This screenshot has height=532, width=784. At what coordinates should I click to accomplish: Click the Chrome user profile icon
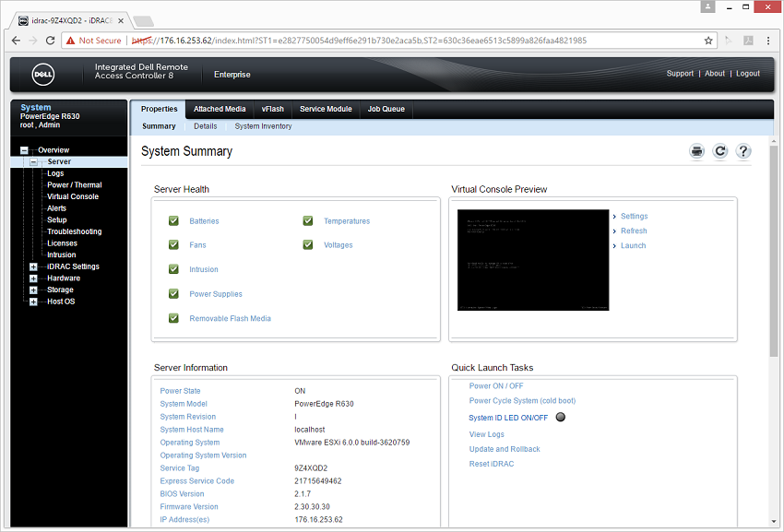tap(707, 6)
